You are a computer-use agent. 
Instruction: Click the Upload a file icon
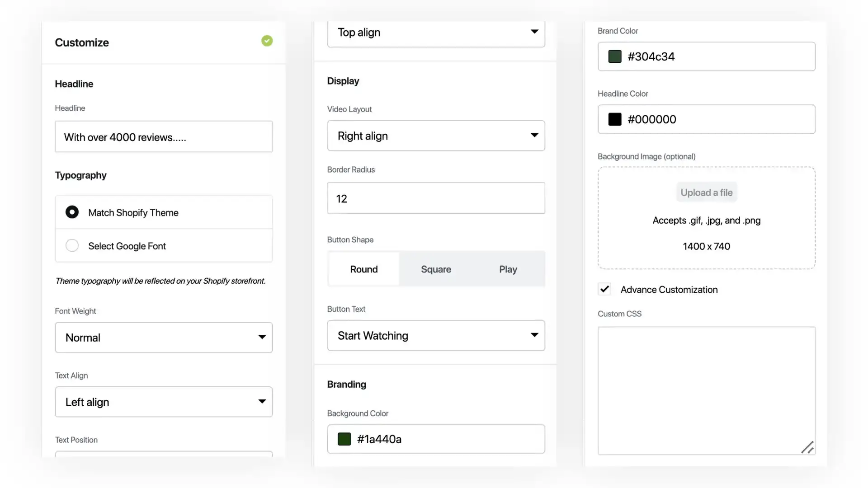(x=707, y=192)
